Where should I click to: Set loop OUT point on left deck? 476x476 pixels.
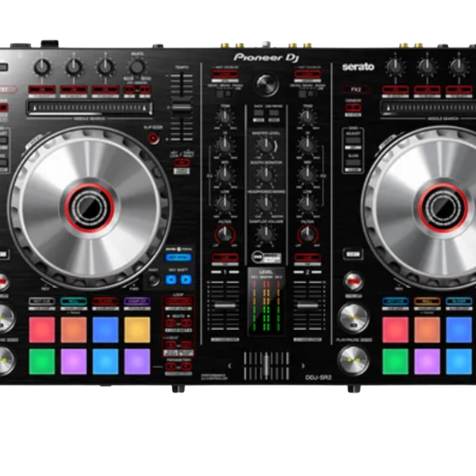point(186,345)
